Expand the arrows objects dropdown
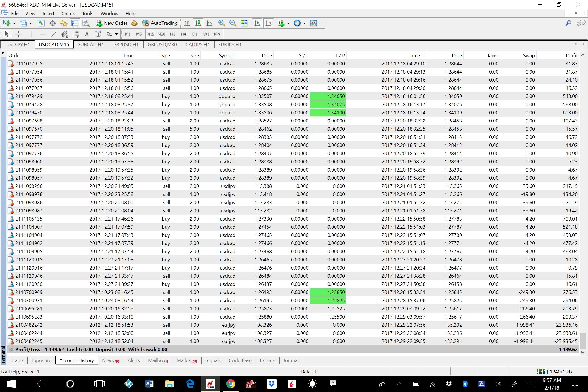This screenshot has width=588, height=392. click(117, 34)
